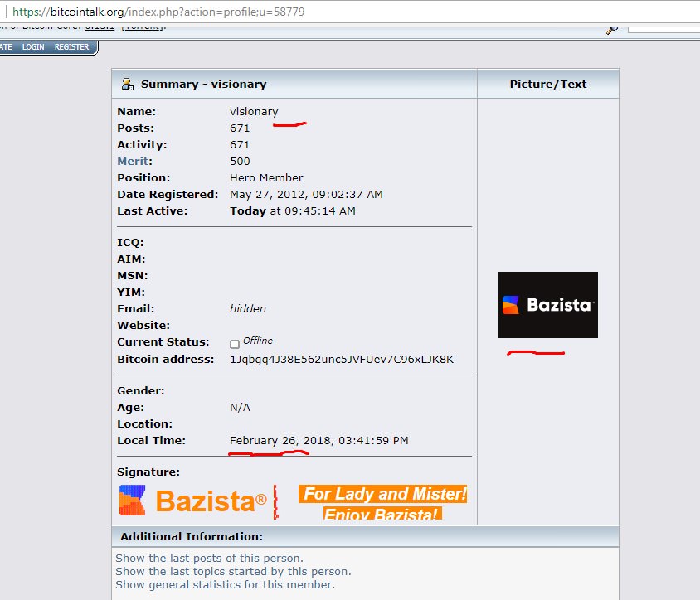
Task: Click the browser address bar URL
Action: click(x=158, y=12)
